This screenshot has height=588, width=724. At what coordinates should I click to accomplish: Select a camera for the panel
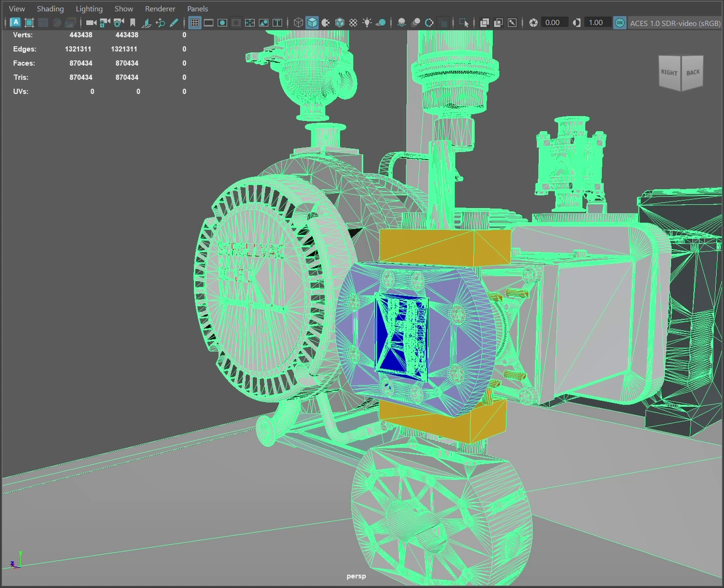[91, 22]
